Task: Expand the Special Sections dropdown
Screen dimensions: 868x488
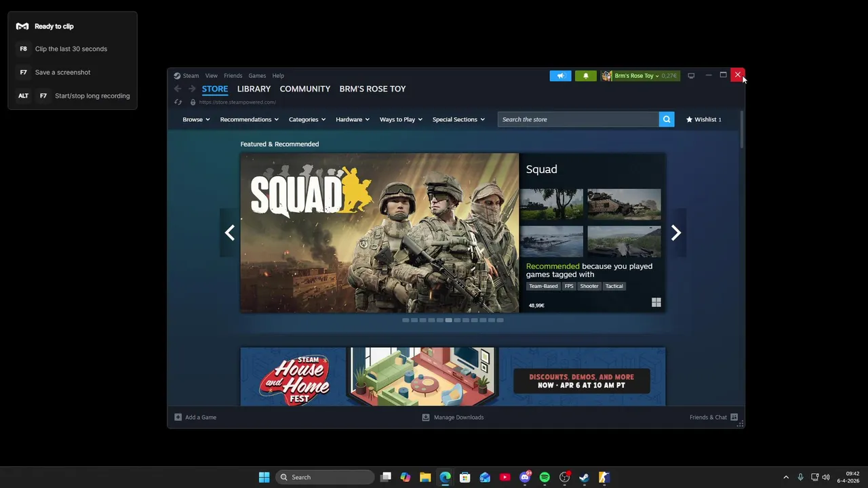Action: pyautogui.click(x=458, y=119)
